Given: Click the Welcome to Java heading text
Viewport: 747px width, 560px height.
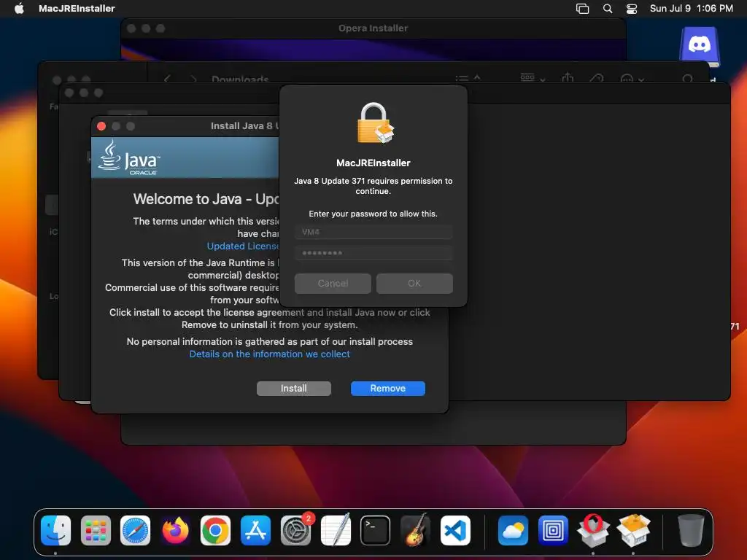Looking at the screenshot, I should pos(206,199).
